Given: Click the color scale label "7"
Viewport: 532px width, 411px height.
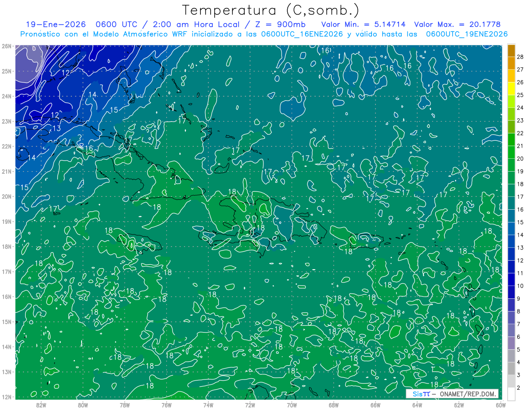Looking at the screenshot, I should (x=519, y=324).
